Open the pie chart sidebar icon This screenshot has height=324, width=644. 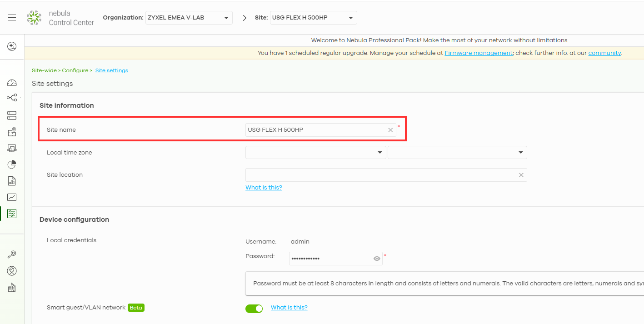pos(12,164)
